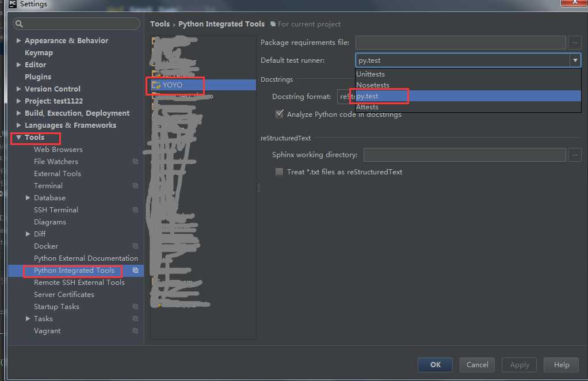Open Docker settings

coord(46,246)
